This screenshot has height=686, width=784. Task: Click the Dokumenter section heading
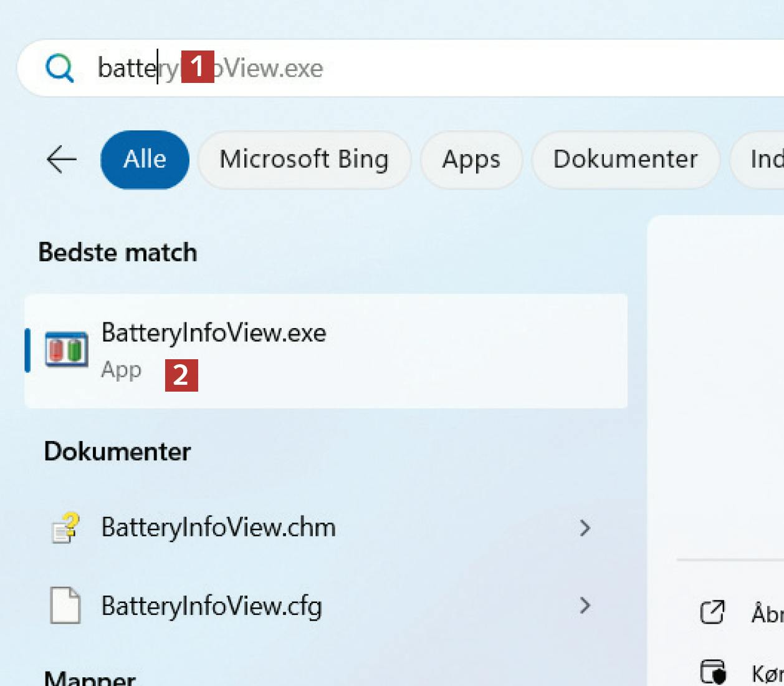tap(117, 452)
